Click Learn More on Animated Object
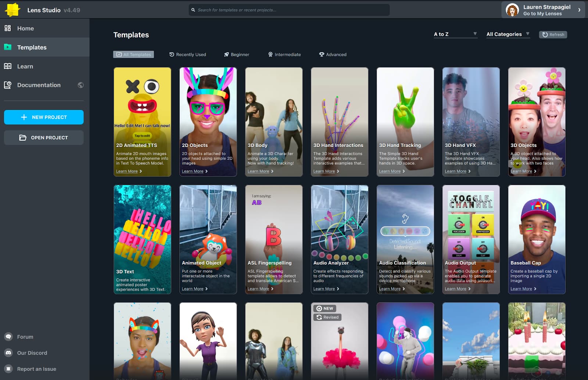 pos(195,289)
